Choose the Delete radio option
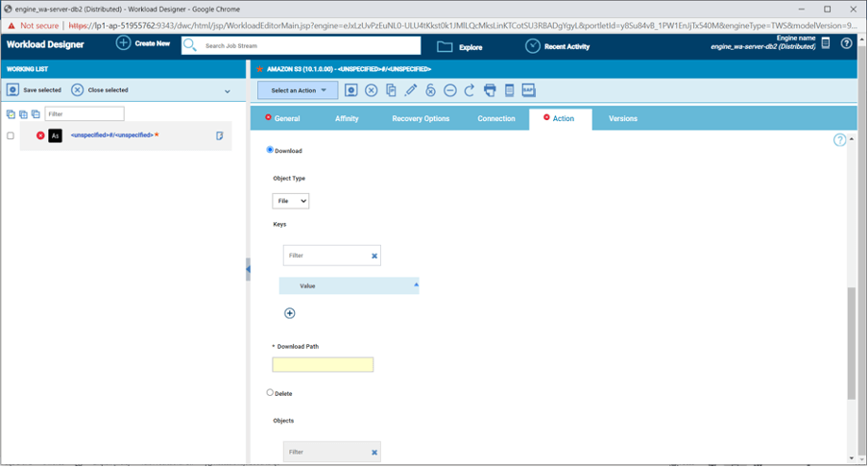Screen dimensions: 868x467 click(270, 393)
